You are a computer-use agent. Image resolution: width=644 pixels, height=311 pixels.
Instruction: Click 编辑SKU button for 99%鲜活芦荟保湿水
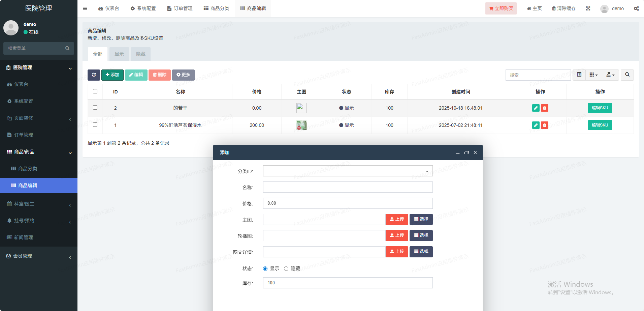click(x=600, y=125)
